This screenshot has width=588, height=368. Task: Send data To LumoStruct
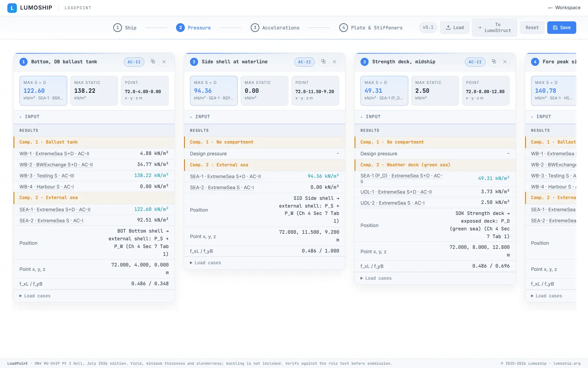(494, 28)
